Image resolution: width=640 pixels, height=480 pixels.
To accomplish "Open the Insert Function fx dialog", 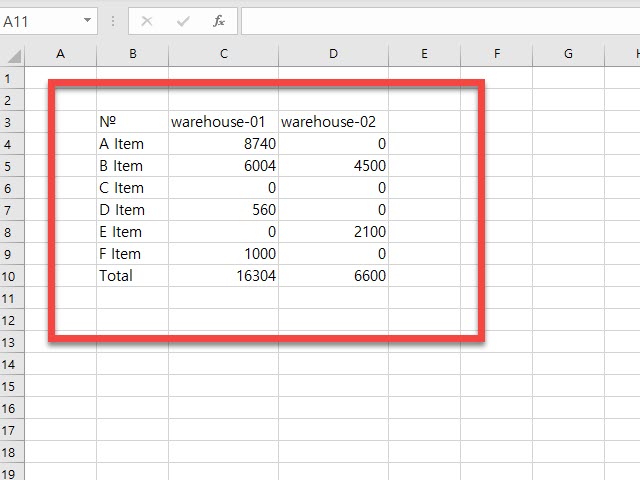I will click(219, 21).
